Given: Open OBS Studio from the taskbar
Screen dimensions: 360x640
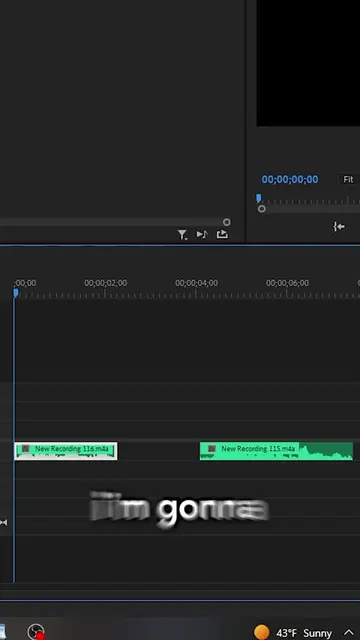Looking at the screenshot, I should pyautogui.click(x=36, y=631).
